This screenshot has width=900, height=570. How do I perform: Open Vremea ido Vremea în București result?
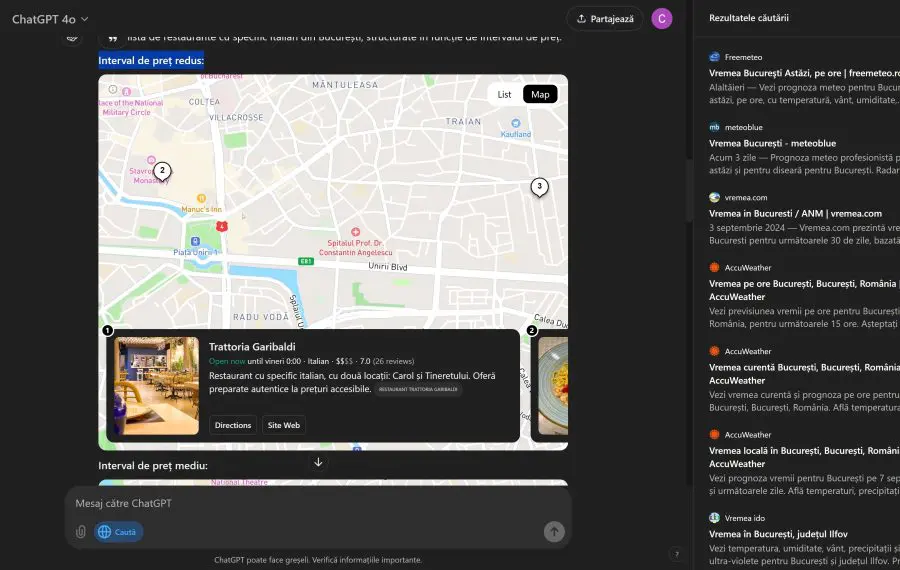[x=778, y=534]
